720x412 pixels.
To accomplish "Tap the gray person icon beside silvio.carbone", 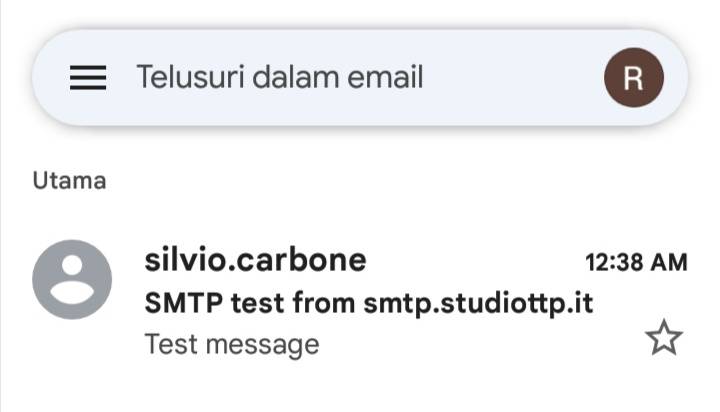I will tap(72, 279).
